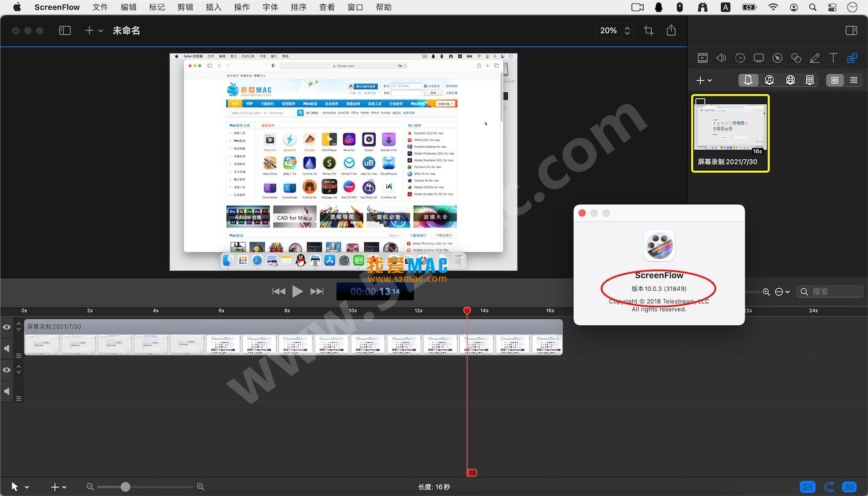
Task: Toggle the left sidebar panel
Action: tap(65, 30)
